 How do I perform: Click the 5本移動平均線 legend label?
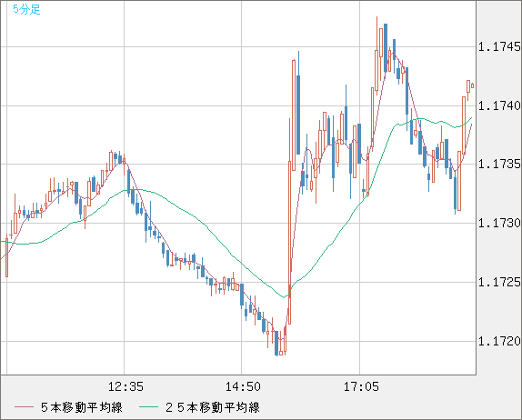click(x=82, y=407)
